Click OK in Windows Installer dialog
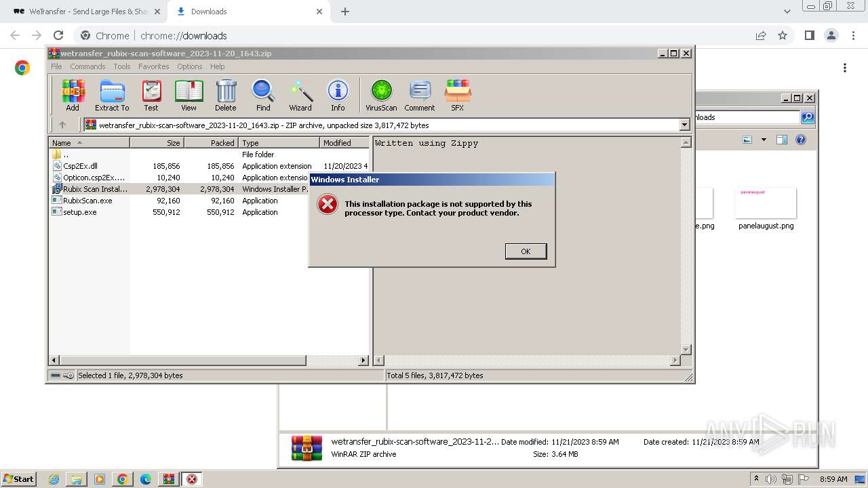The image size is (868, 488). (x=526, y=251)
